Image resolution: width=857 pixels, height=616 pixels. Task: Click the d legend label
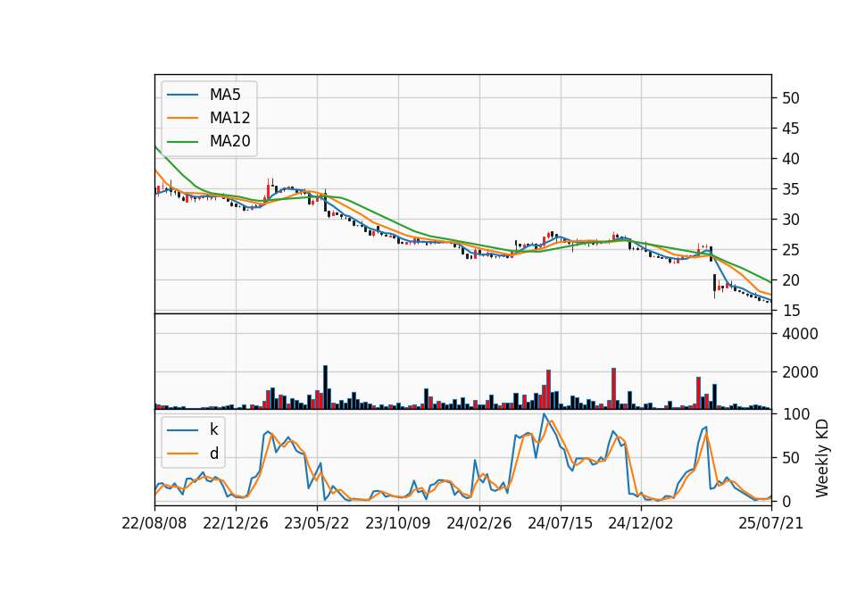213,454
